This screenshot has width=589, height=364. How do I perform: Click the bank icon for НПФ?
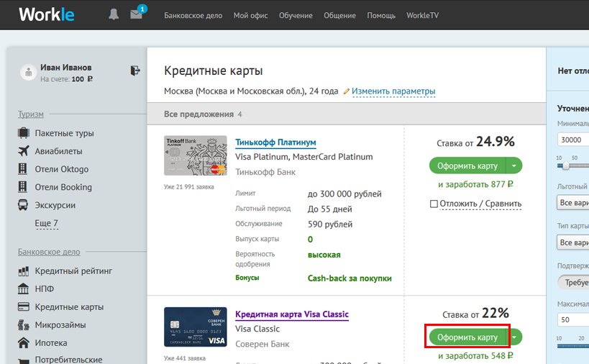point(23,288)
